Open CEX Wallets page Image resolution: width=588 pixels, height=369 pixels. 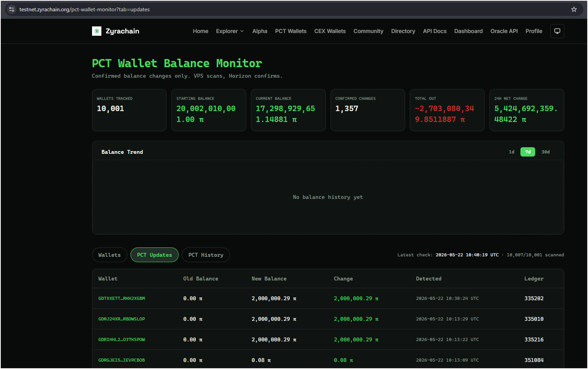tap(330, 31)
